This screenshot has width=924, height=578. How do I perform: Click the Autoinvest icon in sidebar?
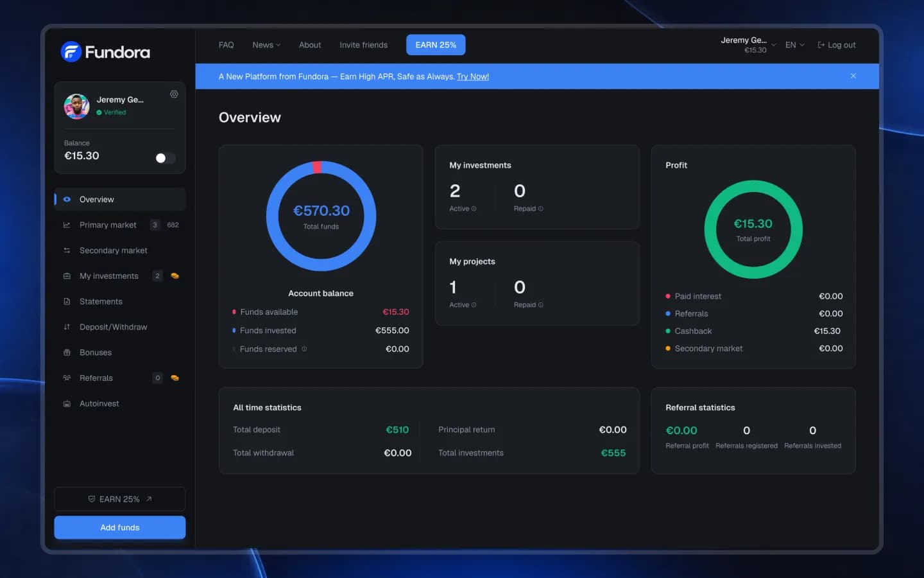(x=67, y=404)
